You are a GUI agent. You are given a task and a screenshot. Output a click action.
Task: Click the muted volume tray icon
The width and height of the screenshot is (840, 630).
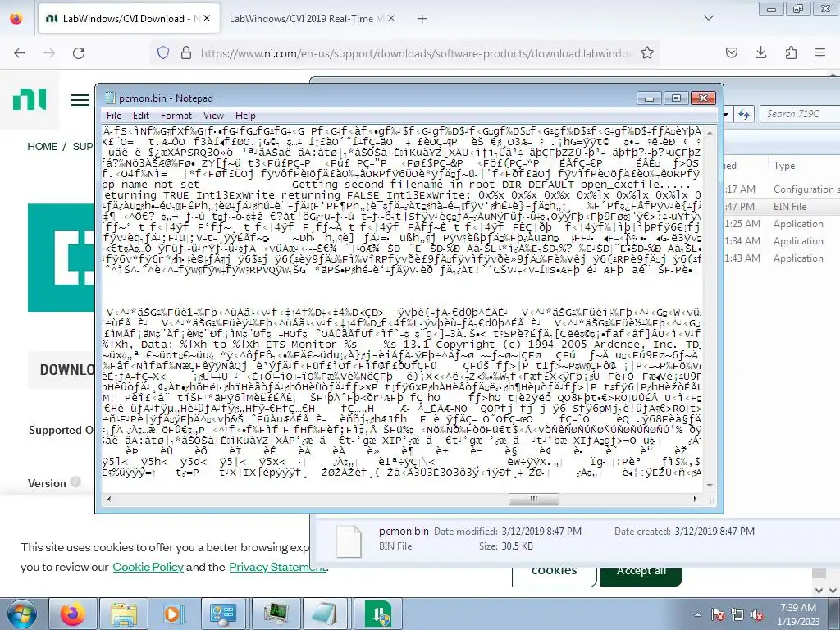[x=756, y=614]
